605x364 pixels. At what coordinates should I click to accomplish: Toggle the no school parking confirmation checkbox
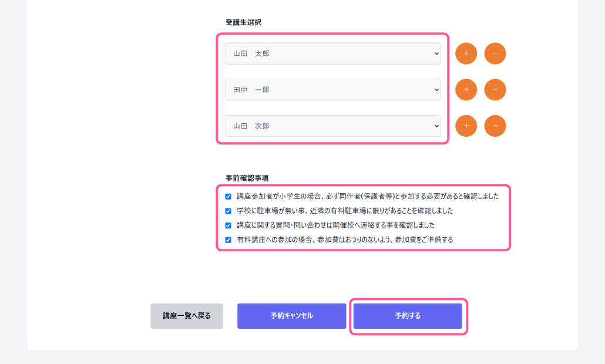point(228,211)
